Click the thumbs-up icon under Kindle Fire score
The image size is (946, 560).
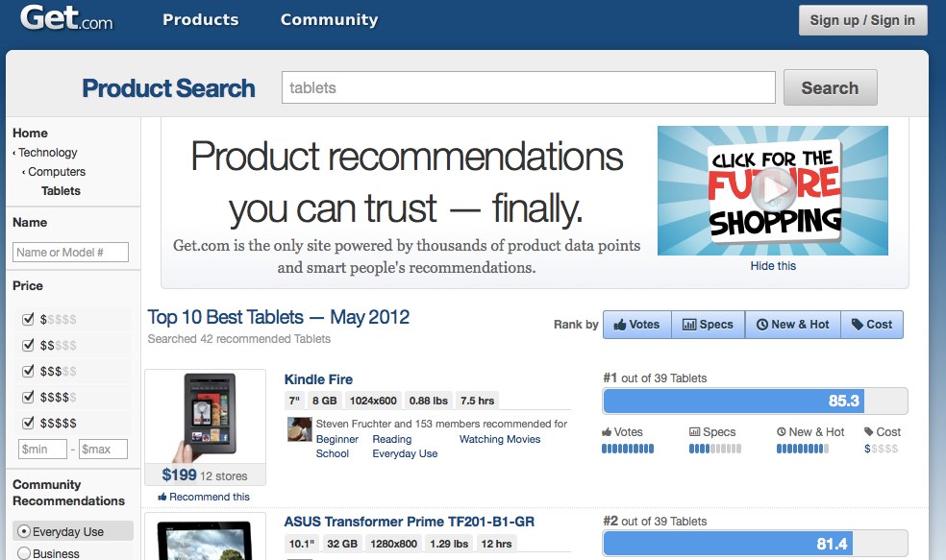tap(606, 432)
